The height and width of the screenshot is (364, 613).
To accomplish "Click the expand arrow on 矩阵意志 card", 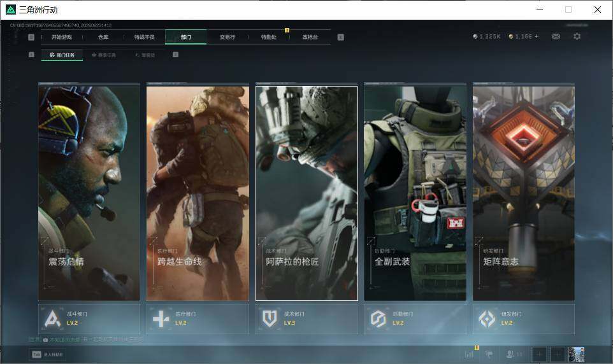I will tap(479, 241).
